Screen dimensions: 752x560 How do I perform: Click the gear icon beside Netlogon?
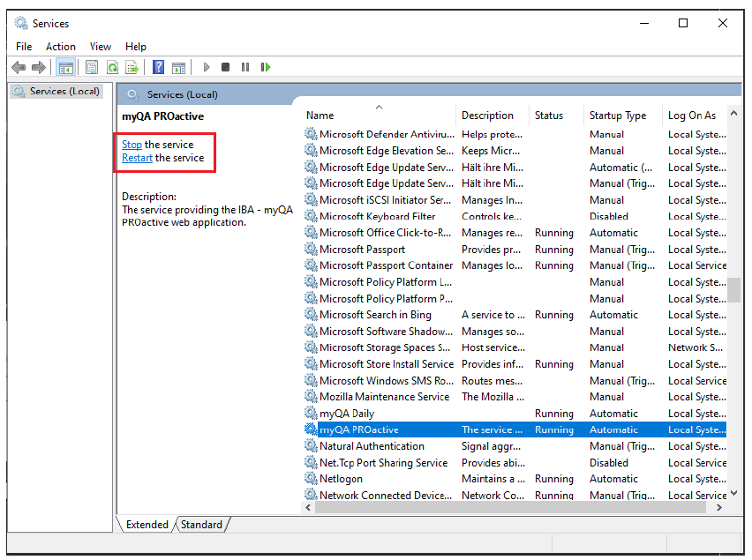coord(312,479)
